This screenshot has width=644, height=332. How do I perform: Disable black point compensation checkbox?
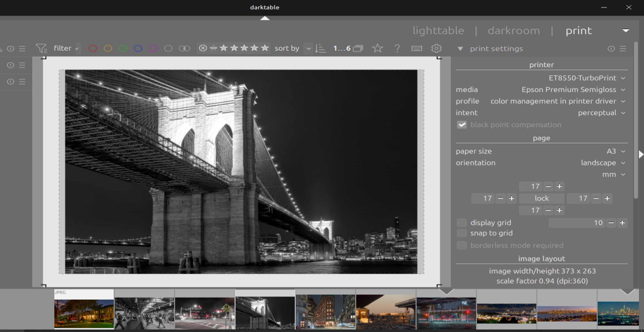(x=462, y=125)
